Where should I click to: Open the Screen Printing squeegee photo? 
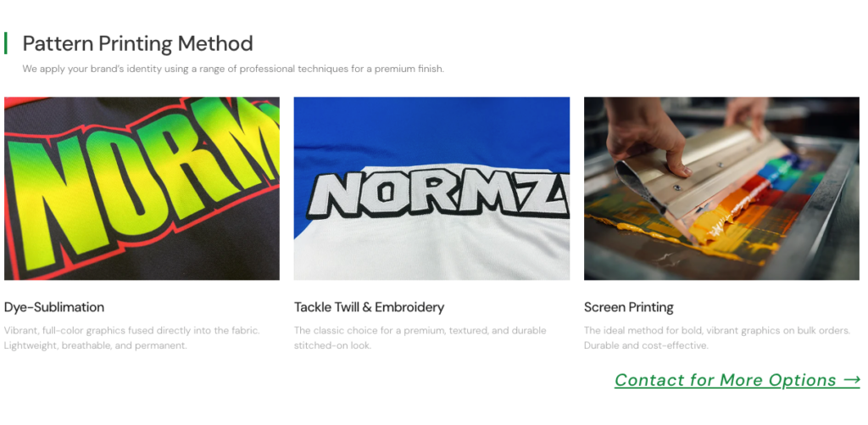tap(722, 188)
